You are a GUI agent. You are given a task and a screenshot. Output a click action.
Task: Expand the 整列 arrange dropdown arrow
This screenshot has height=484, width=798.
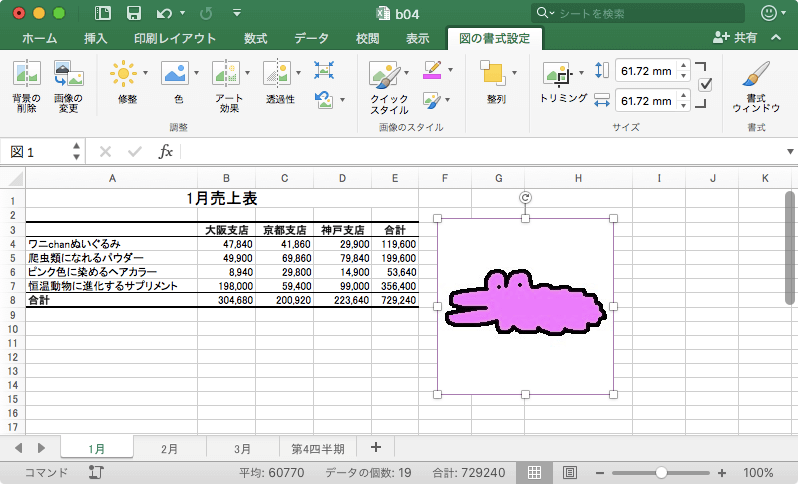tap(514, 73)
